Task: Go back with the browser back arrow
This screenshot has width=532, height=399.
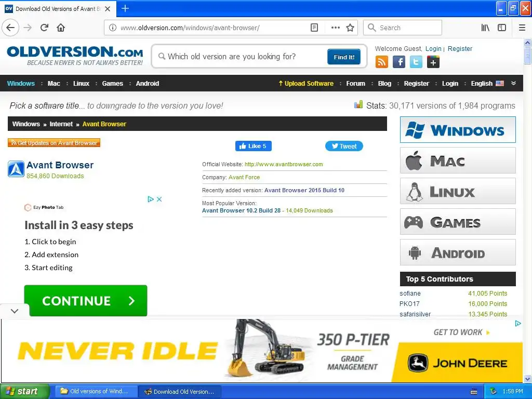Action: (10, 28)
